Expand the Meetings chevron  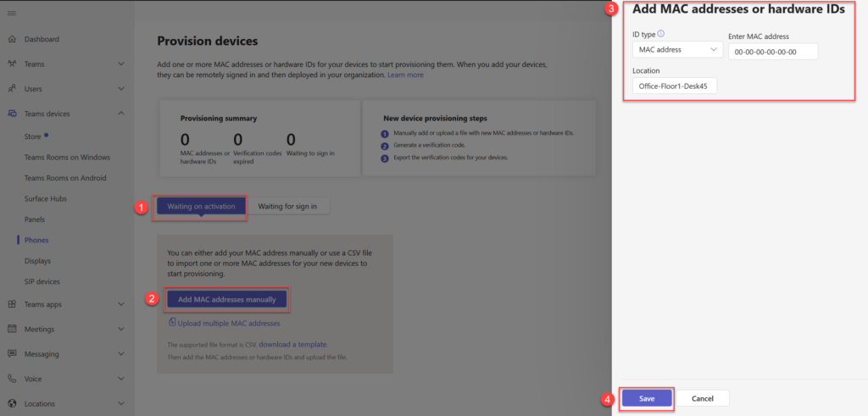(x=121, y=329)
